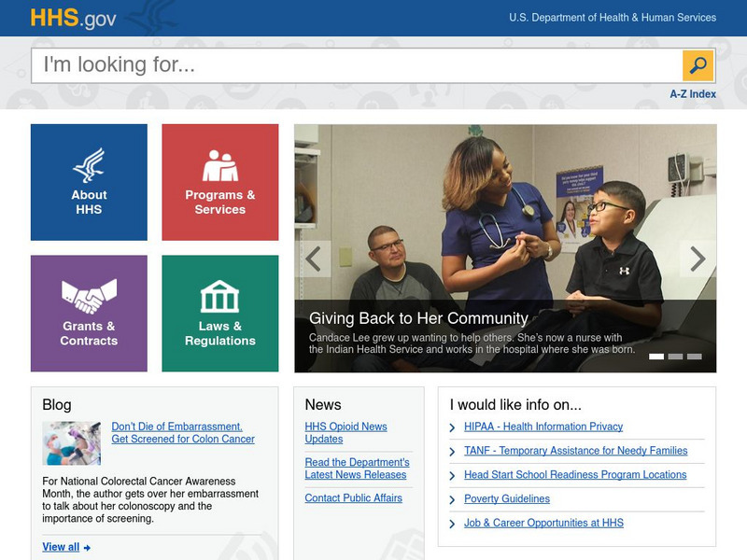The width and height of the screenshot is (747, 560).
Task: Open TANF Temporary Assistance for Needy Families
Action: tap(576, 451)
